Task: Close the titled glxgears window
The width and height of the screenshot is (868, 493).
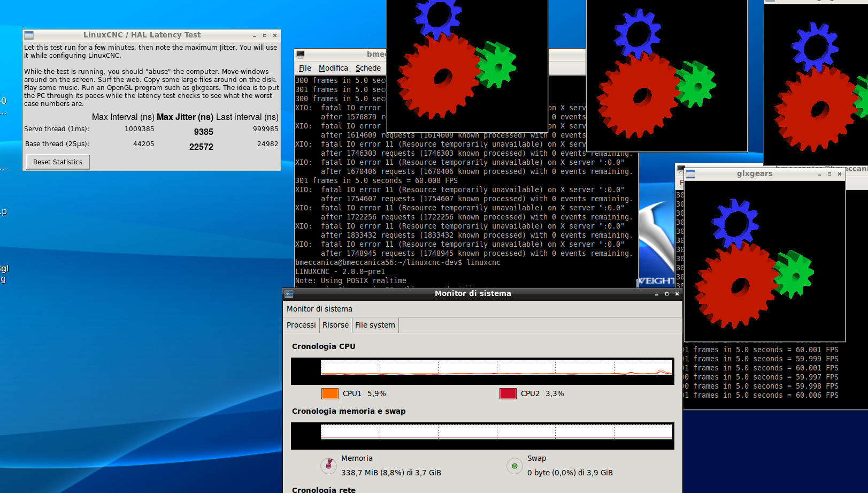Action: 840,174
